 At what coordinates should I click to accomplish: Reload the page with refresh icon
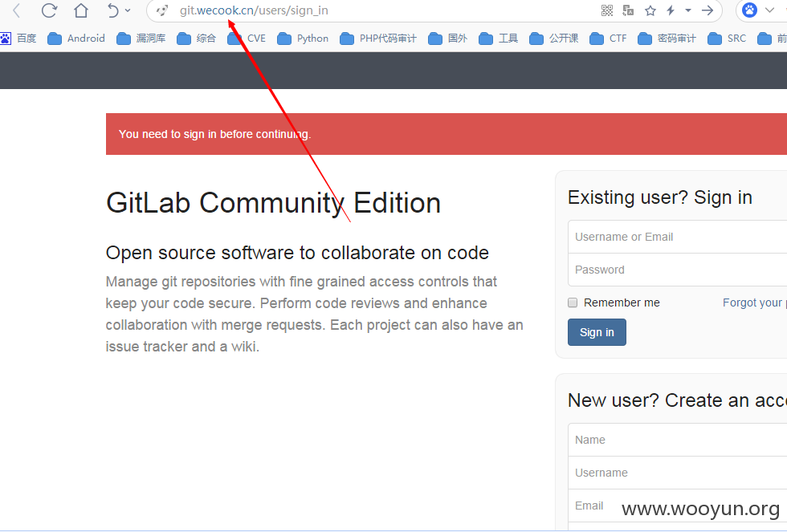pyautogui.click(x=49, y=10)
